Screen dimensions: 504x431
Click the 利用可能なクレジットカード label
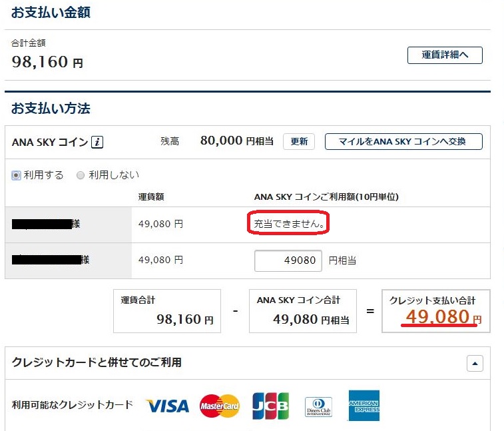pyautogui.click(x=73, y=405)
